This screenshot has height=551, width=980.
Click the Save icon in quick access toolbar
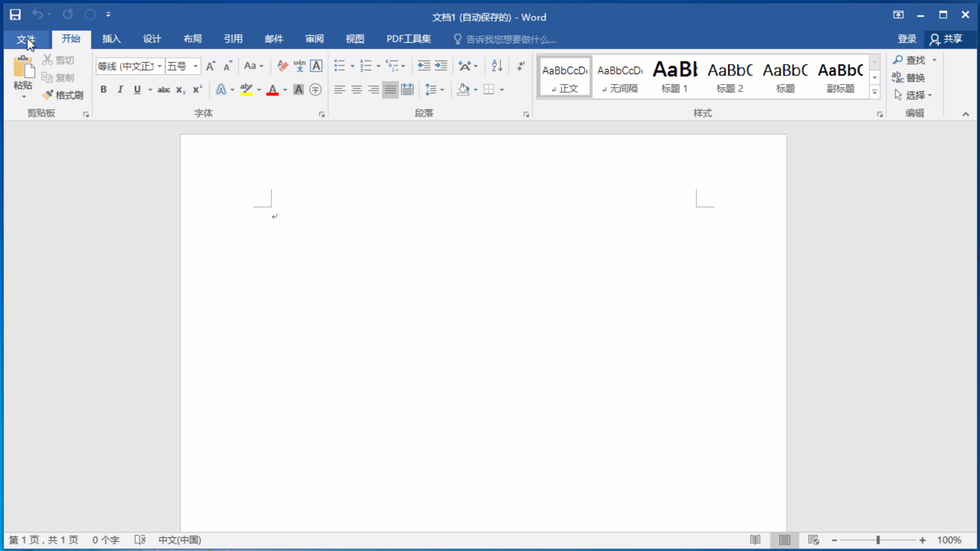tap(15, 15)
